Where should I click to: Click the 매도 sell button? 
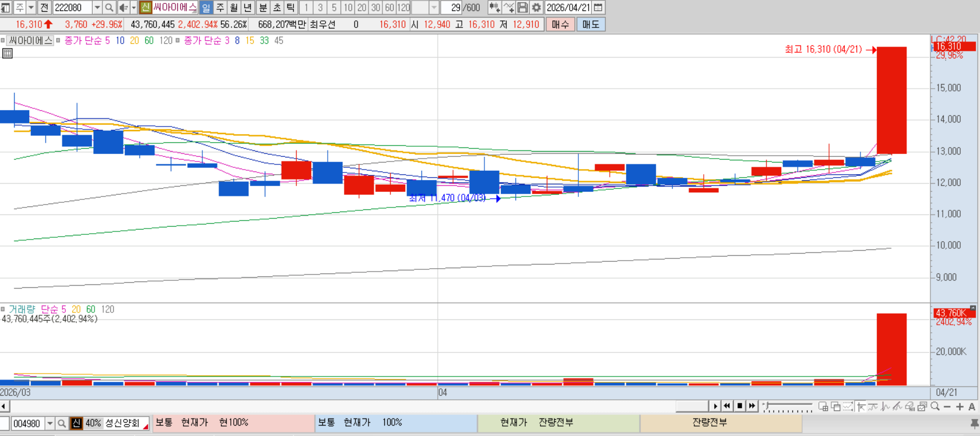[x=591, y=24]
